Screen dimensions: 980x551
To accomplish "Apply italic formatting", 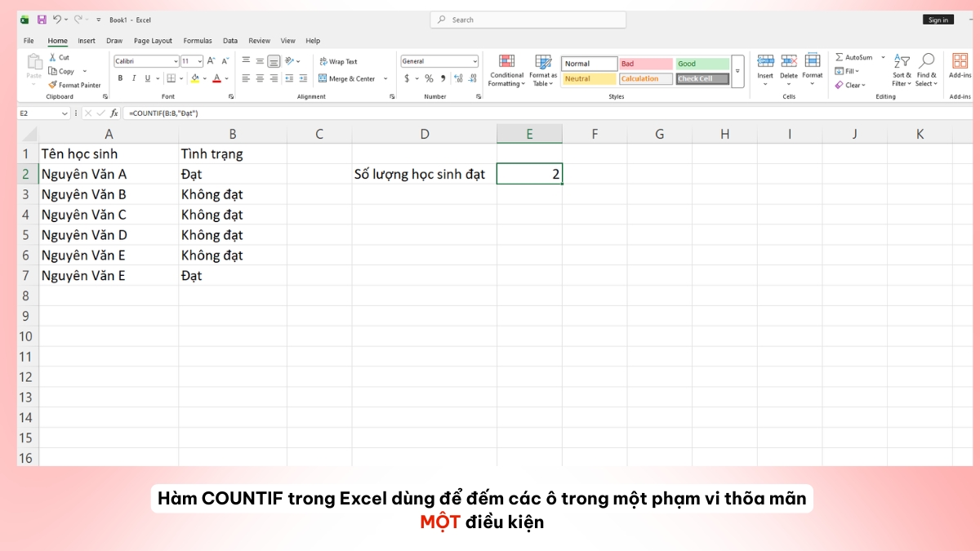I will pyautogui.click(x=133, y=78).
